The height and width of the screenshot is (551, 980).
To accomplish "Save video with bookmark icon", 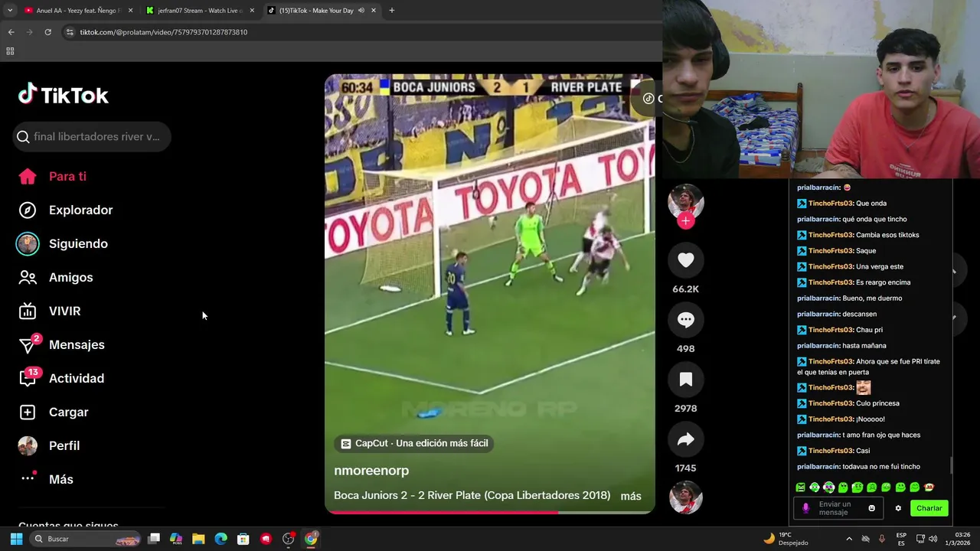I will (686, 380).
